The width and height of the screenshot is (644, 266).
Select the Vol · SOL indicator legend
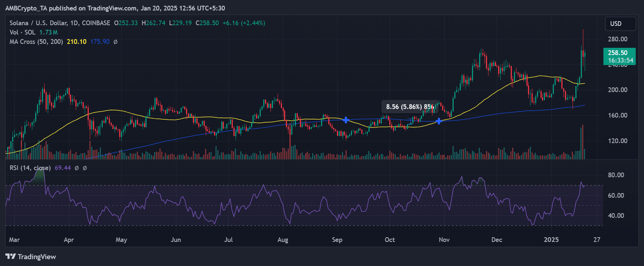click(x=22, y=32)
